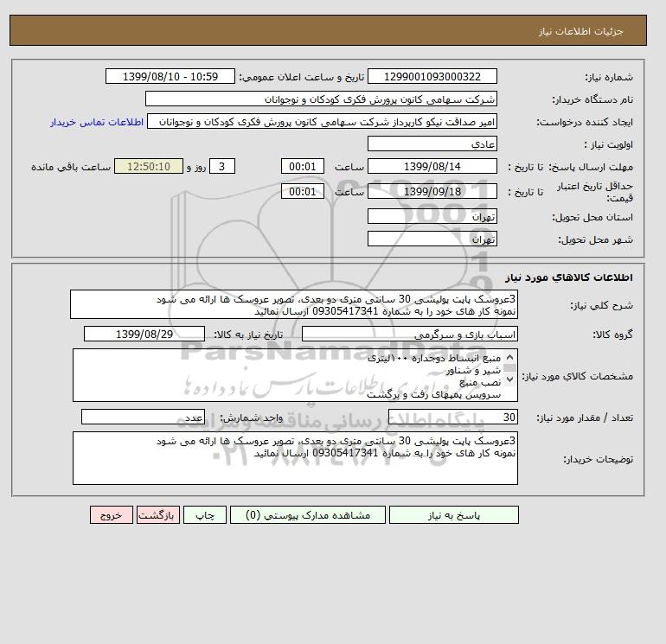Click response deadline date 1399/08/14

point(432,167)
